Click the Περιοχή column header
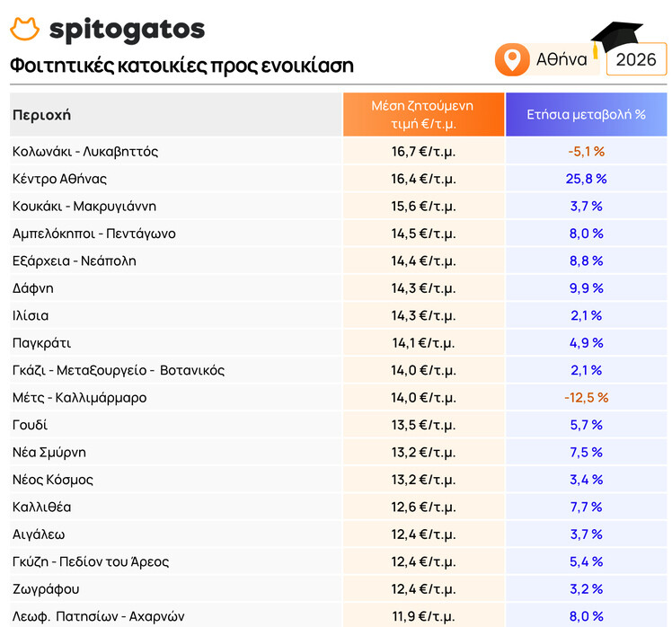The width and height of the screenshot is (672, 627). tap(41, 115)
